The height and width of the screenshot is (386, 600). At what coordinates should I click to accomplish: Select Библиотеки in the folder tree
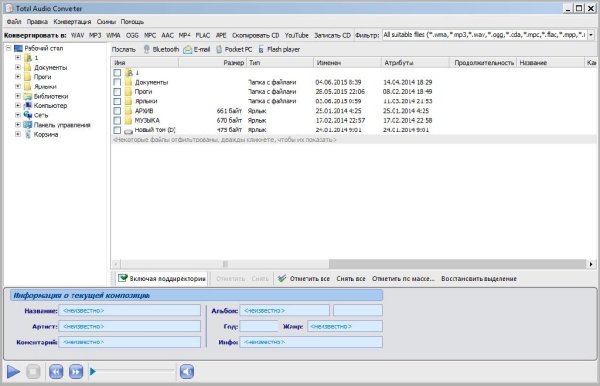(x=51, y=96)
